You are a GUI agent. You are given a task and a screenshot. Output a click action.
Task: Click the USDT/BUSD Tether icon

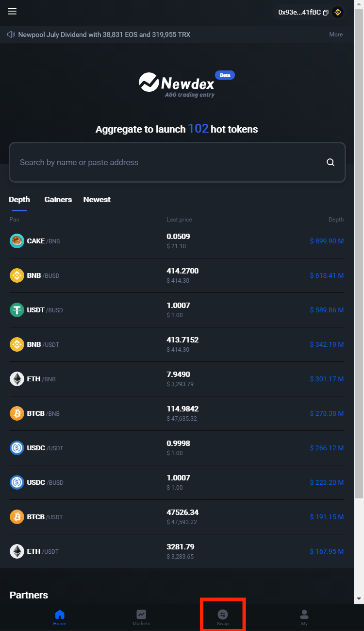coord(17,310)
